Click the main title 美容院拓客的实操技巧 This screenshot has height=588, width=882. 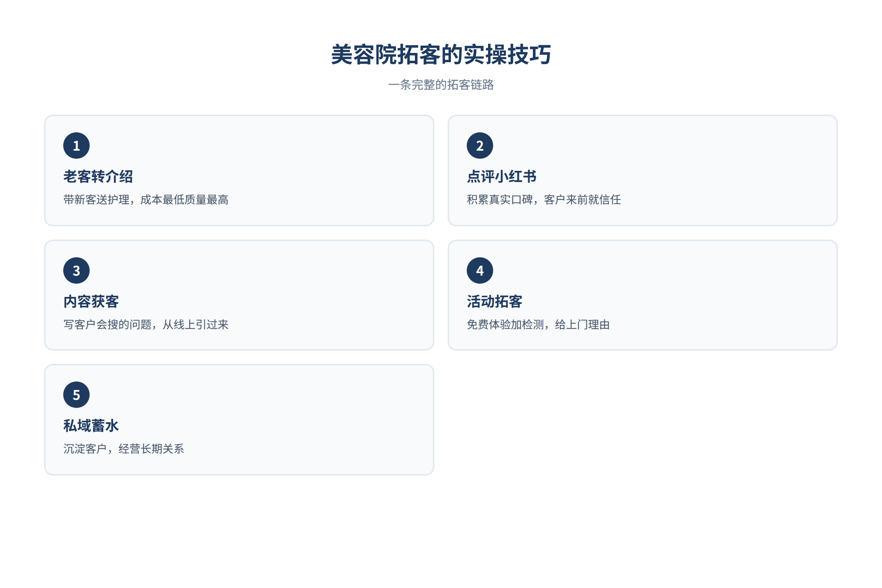[441, 55]
